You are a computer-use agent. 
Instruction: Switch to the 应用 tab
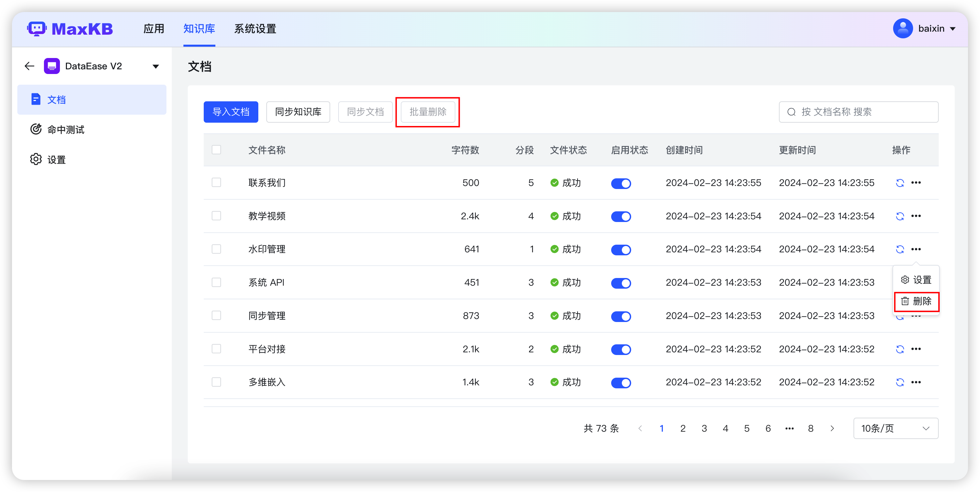(x=154, y=29)
